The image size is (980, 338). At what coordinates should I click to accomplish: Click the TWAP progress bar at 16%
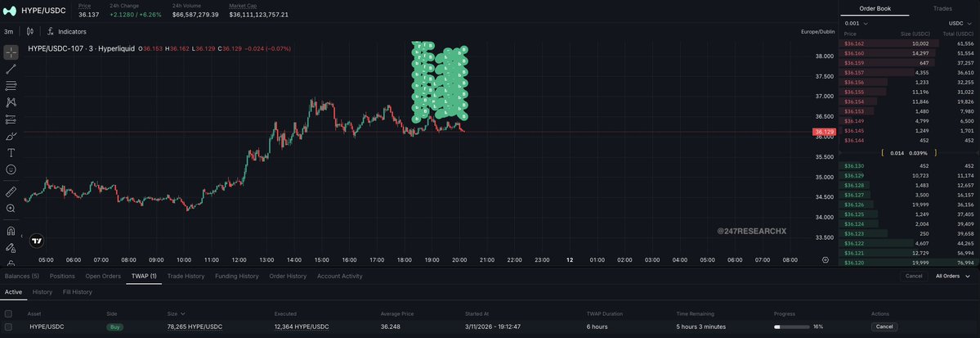791,327
